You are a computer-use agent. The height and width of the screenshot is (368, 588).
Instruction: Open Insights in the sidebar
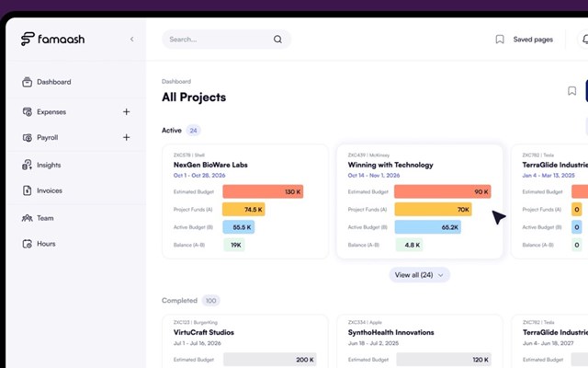[x=49, y=166]
